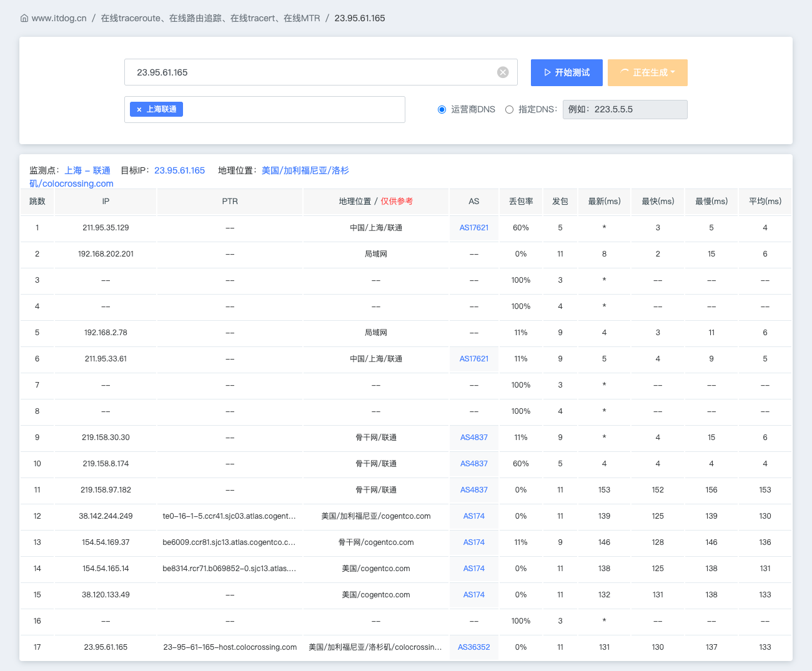Click the 发包 column header
The image size is (812, 671).
pos(560,202)
